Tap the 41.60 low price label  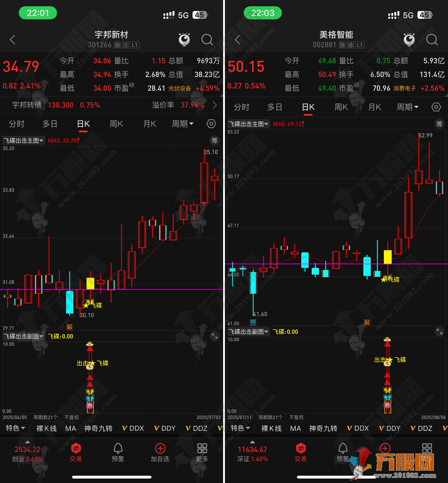[x=260, y=314]
